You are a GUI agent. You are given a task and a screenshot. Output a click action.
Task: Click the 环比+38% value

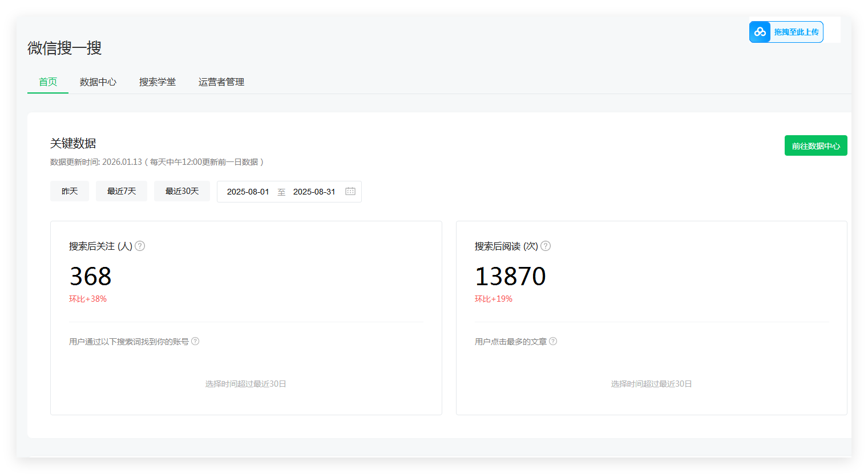[88, 299]
